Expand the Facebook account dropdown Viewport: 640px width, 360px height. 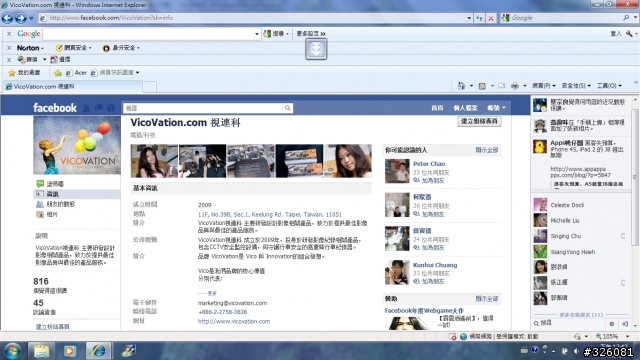click(x=496, y=108)
